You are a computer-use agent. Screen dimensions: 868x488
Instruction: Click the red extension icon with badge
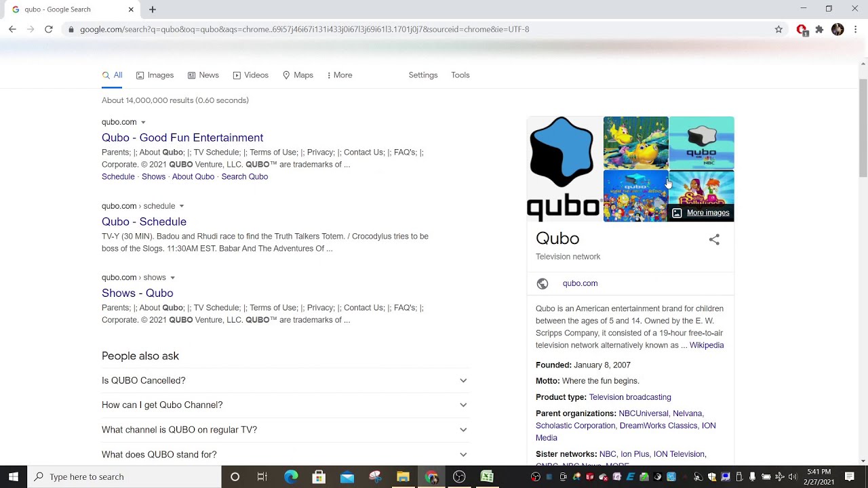pos(802,30)
